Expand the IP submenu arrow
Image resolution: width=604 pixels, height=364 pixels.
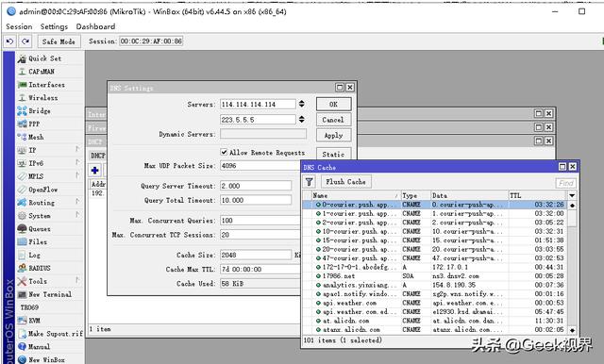point(77,149)
